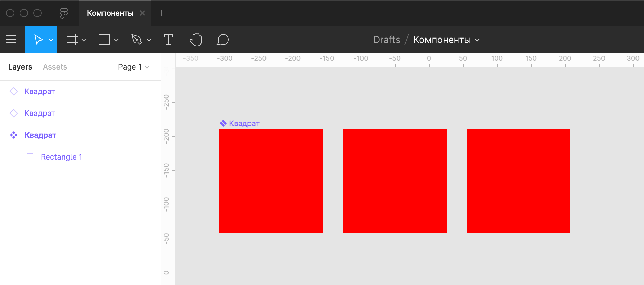Click the middle red square on canvas
Image resolution: width=644 pixels, height=285 pixels.
pyautogui.click(x=395, y=181)
